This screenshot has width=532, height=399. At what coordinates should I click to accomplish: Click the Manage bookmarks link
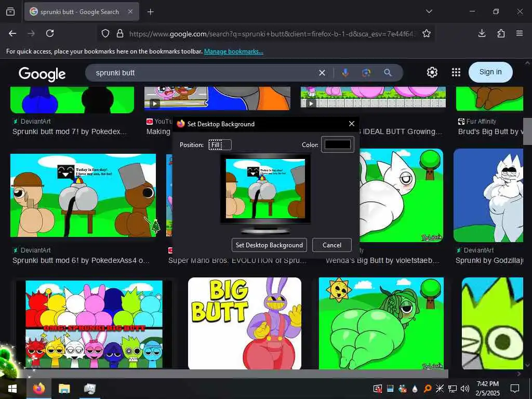click(x=233, y=51)
